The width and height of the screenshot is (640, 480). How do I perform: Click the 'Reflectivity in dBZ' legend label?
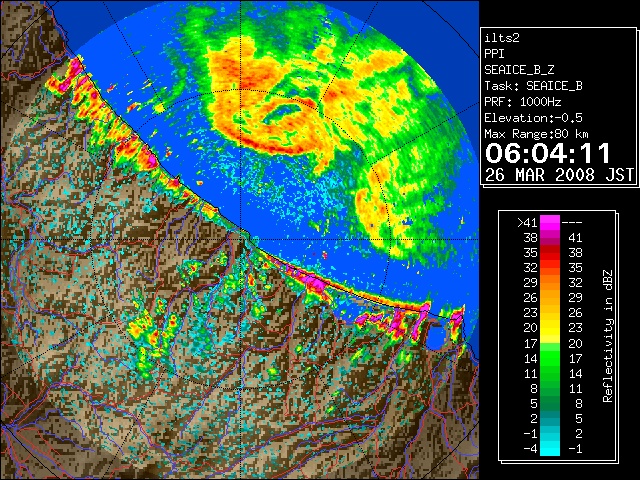pos(607,336)
